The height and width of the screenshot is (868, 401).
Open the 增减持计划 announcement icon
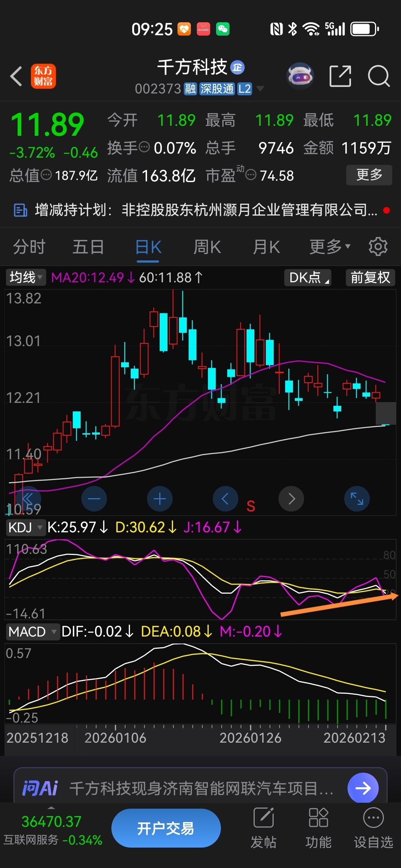click(x=20, y=210)
